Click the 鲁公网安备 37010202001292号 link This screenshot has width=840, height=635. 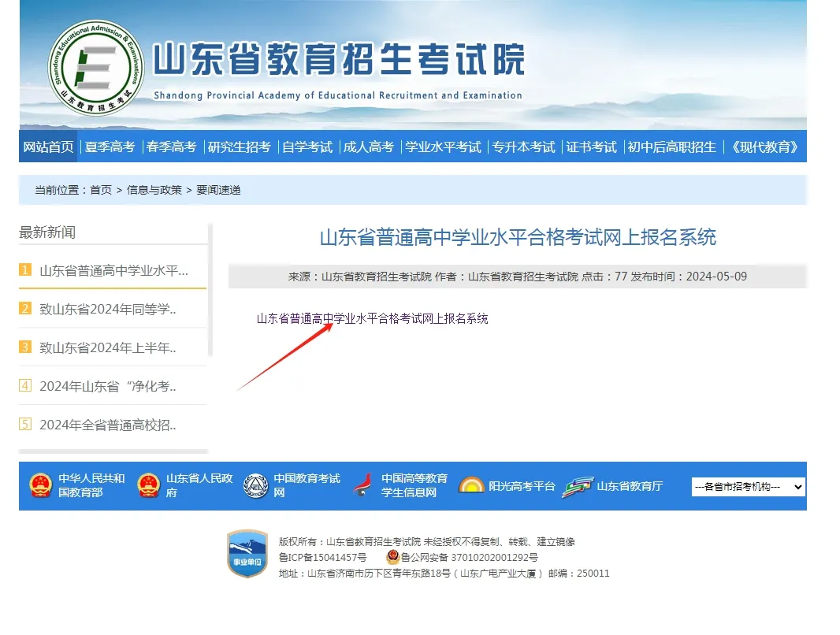[470, 557]
